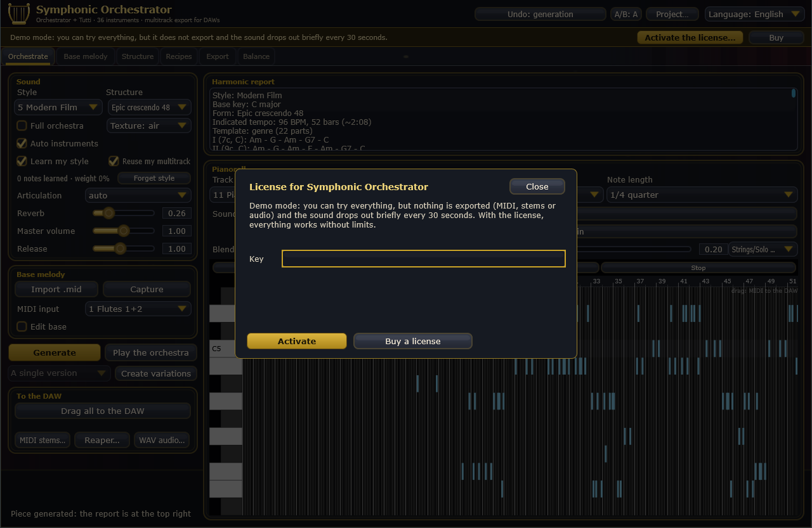This screenshot has height=528, width=812.
Task: Enable the Edit base checkbox
Action: (x=22, y=326)
